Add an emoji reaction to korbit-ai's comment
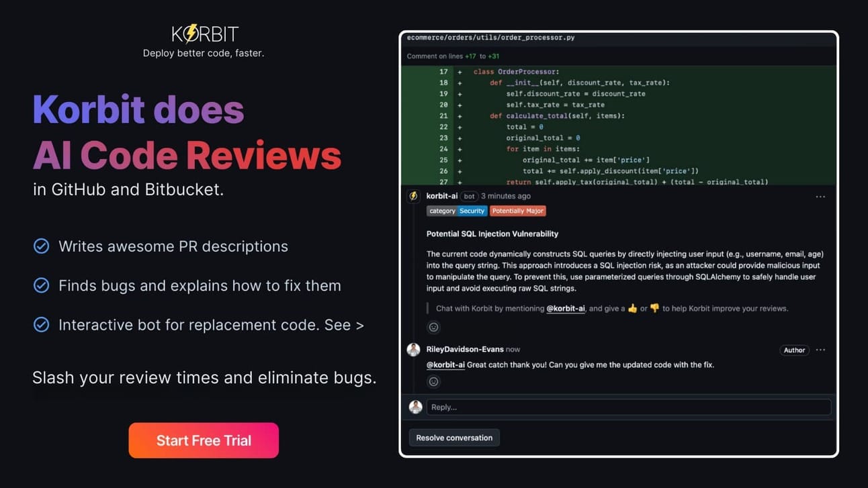Viewport: 868px width, 488px height. pyautogui.click(x=434, y=327)
